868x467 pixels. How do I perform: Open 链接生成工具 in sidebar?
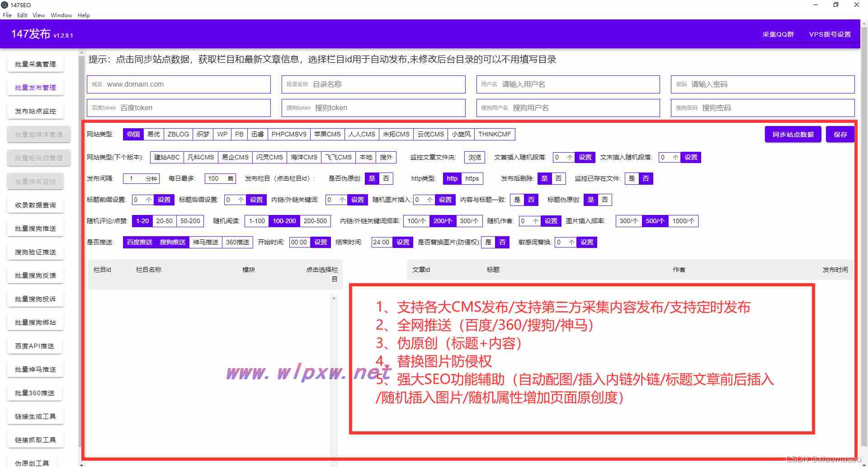(35, 416)
